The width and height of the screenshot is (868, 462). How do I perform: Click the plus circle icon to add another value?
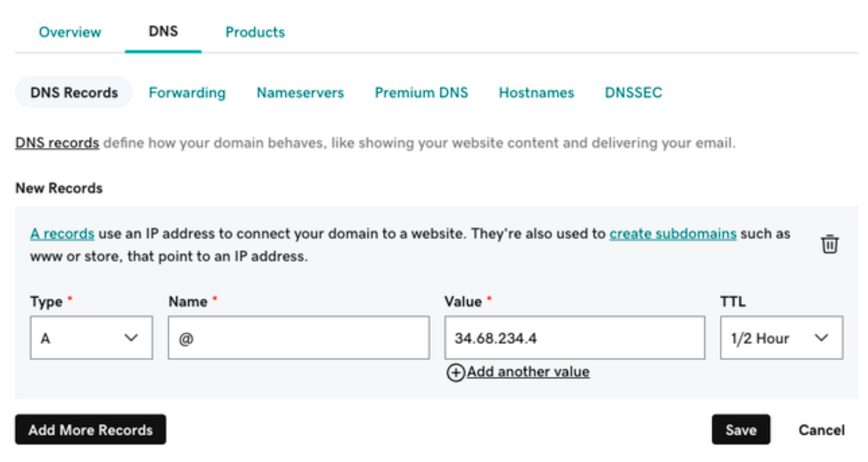point(456,373)
